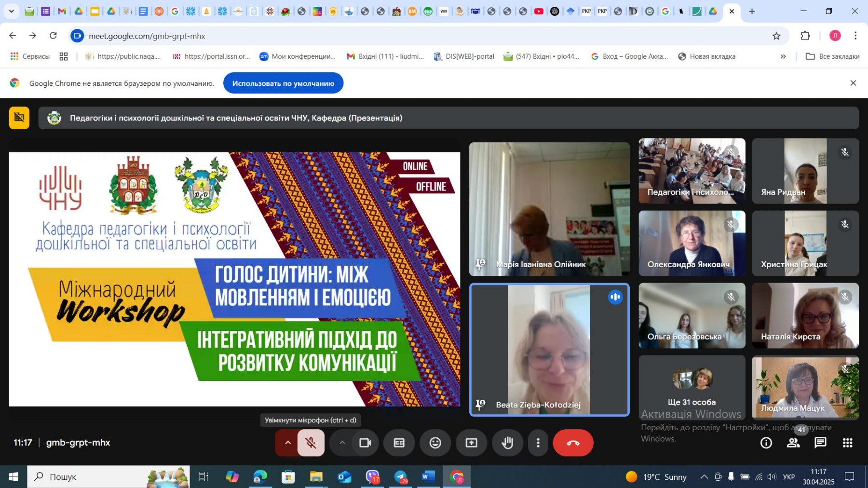
Task: Open the activities grid icon
Action: 847,443
